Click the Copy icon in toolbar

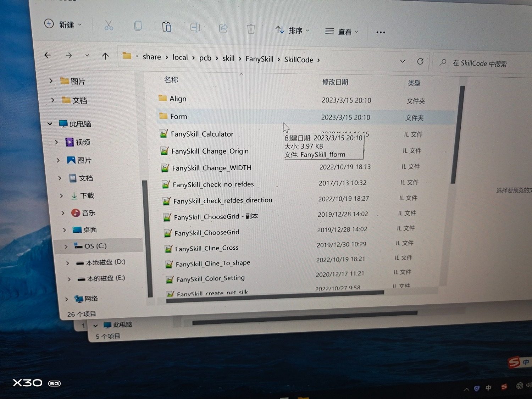pyautogui.click(x=138, y=26)
